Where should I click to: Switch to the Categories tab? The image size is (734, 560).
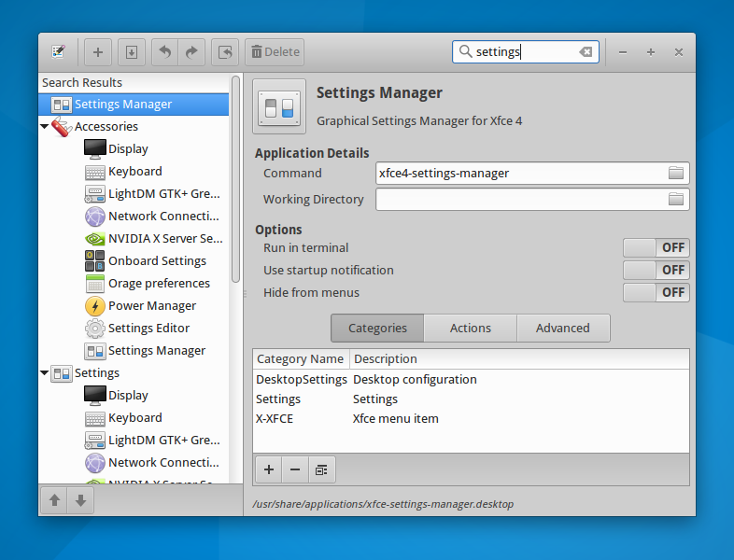377,329
